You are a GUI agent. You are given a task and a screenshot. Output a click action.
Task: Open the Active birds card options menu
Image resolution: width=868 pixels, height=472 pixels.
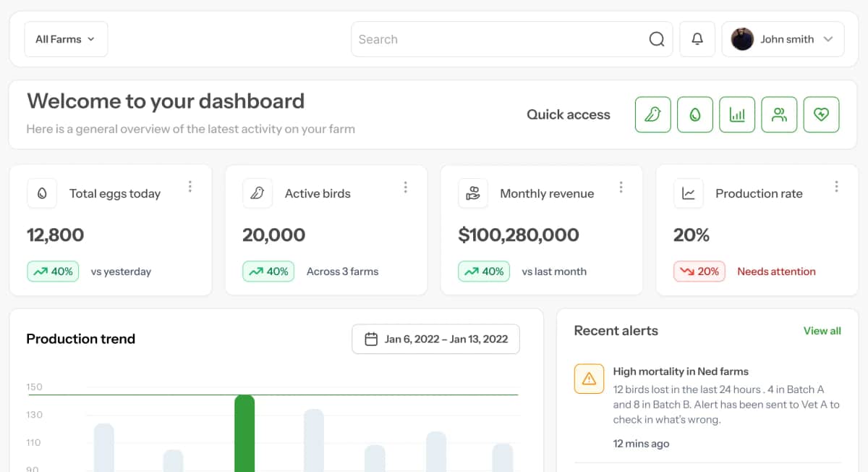[405, 187]
